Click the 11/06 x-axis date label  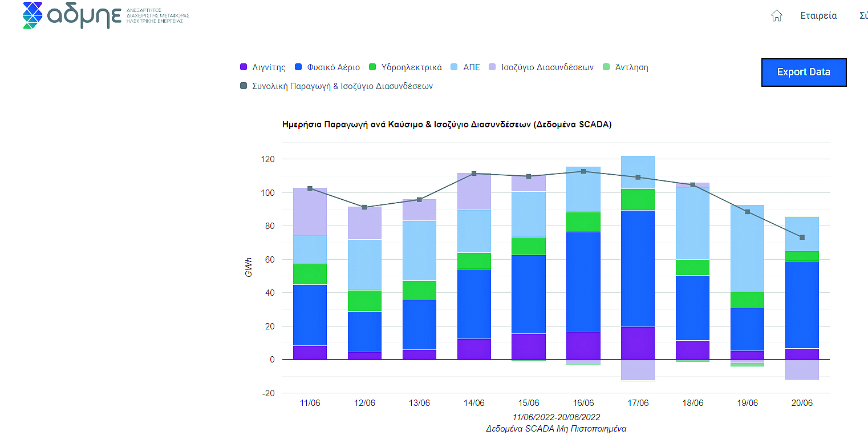(x=310, y=403)
